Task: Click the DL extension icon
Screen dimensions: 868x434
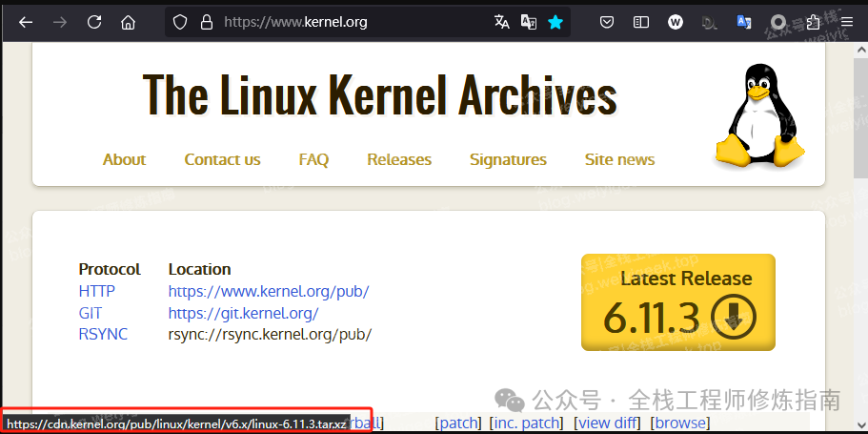Action: pyautogui.click(x=709, y=22)
